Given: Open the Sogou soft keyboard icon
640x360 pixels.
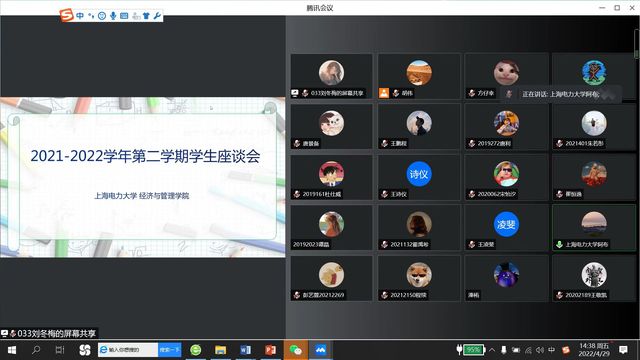Looking at the screenshot, I should point(124,16).
